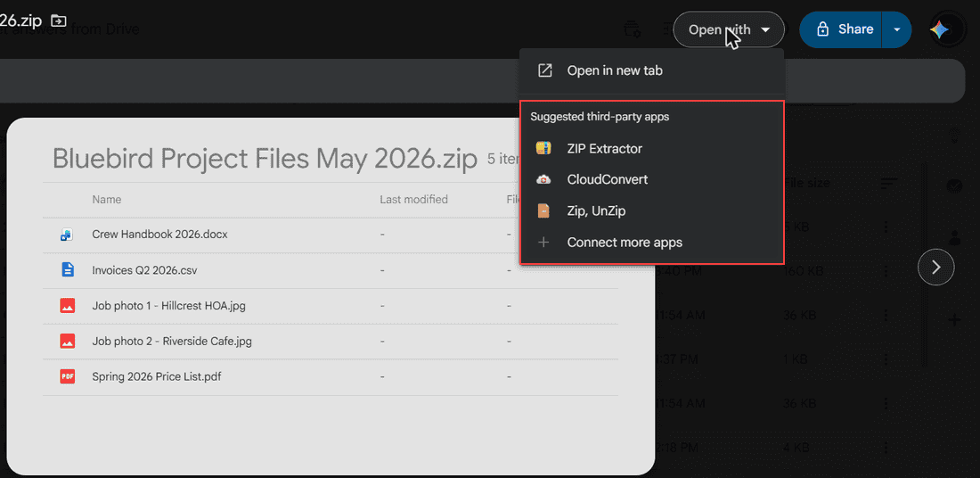Open the Contacts person icon in the side panel

954,237
